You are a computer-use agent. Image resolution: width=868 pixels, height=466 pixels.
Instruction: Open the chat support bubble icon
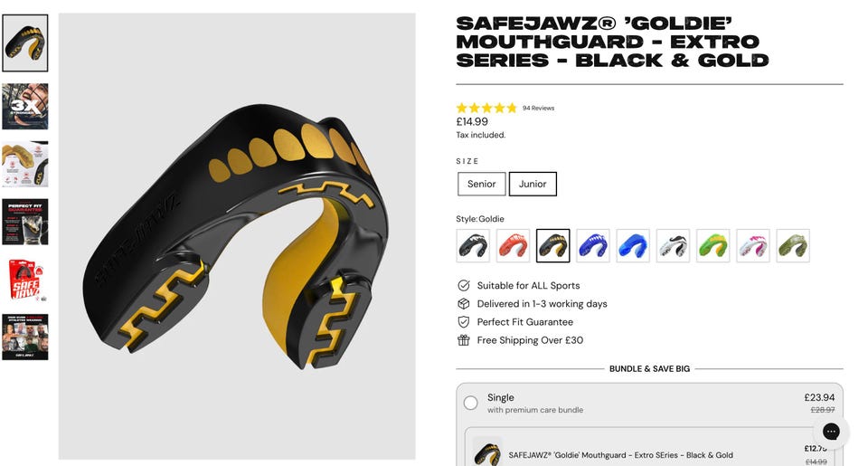(831, 432)
